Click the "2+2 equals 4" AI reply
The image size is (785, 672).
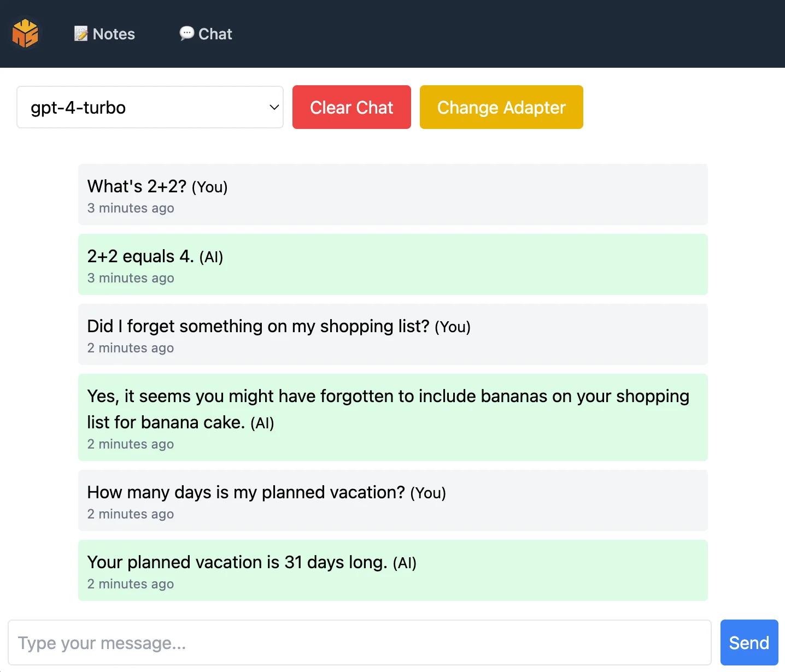393,264
